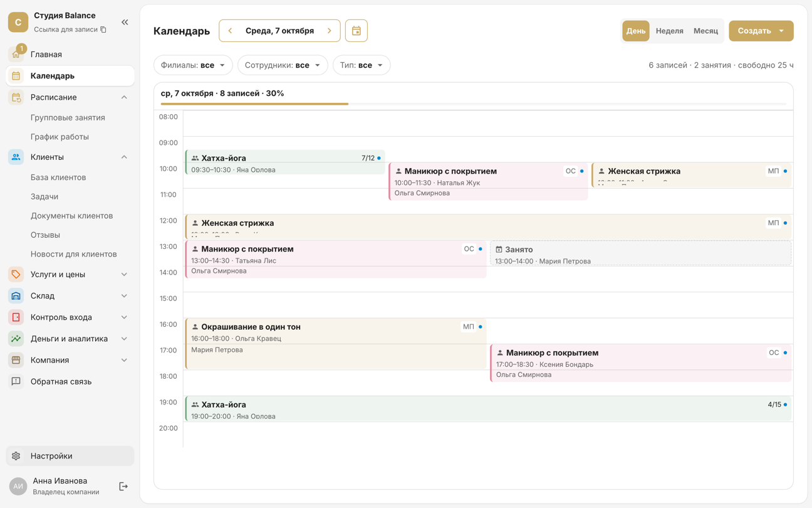Collapse the sidebar with double-chevron icon
Screen dimensions: 812x508
[x=125, y=22]
